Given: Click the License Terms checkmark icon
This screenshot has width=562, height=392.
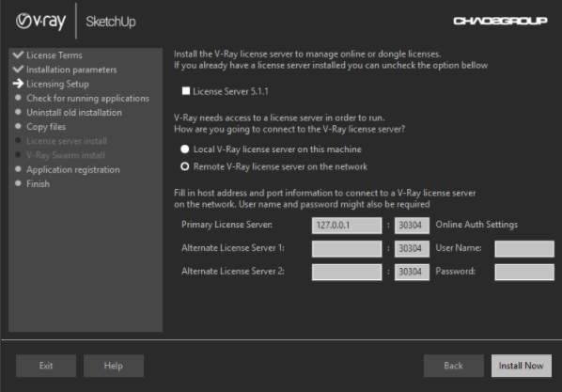Looking at the screenshot, I should [18, 55].
